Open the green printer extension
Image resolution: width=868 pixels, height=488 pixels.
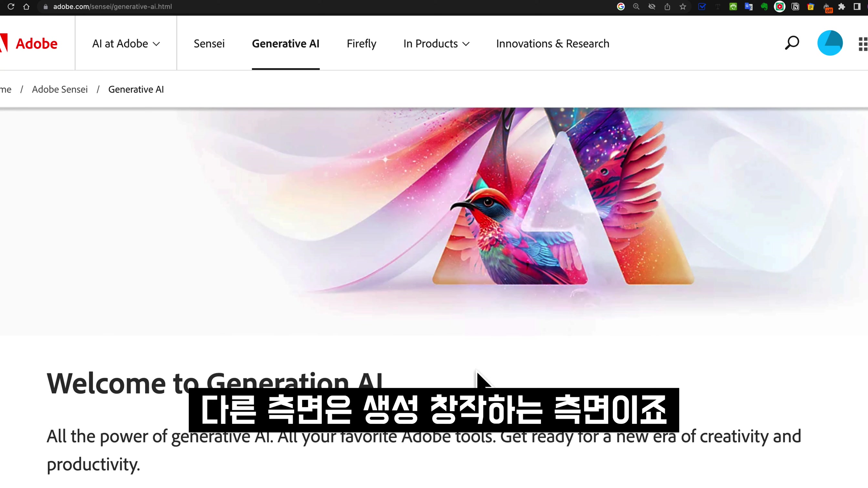733,6
